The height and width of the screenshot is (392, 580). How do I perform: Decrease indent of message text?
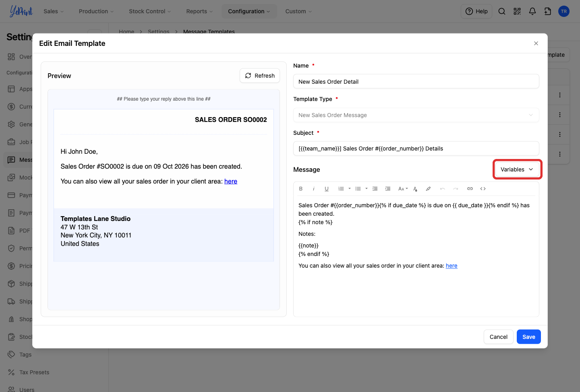(375, 189)
